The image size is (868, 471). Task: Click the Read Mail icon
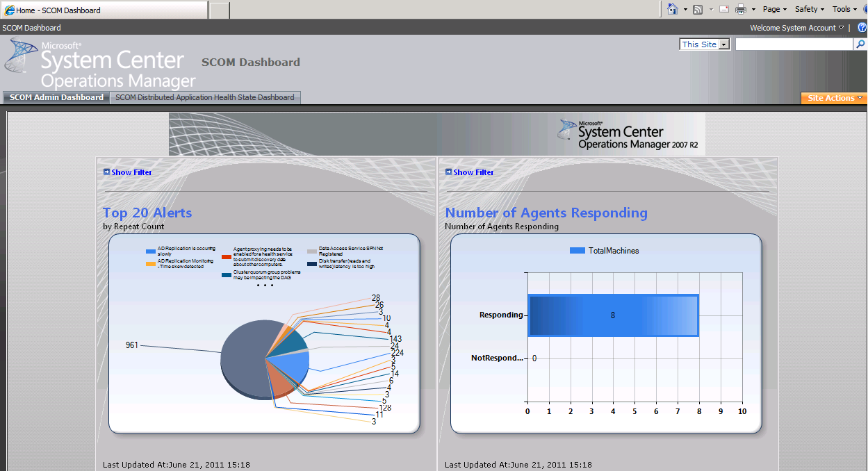(724, 9)
